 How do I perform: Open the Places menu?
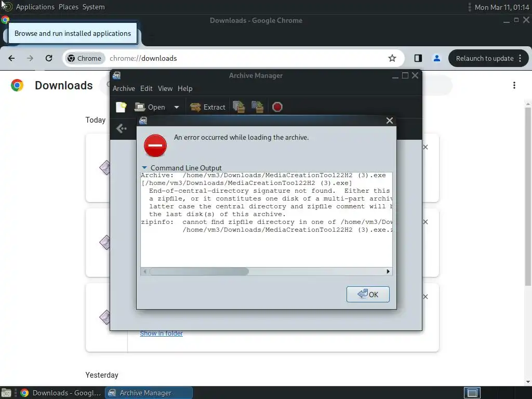69,7
